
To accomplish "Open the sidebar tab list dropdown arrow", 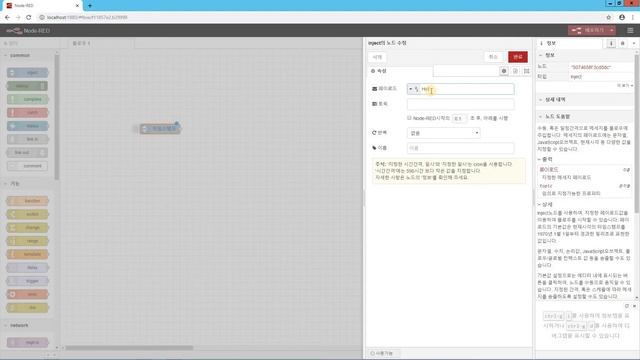I will (634, 43).
